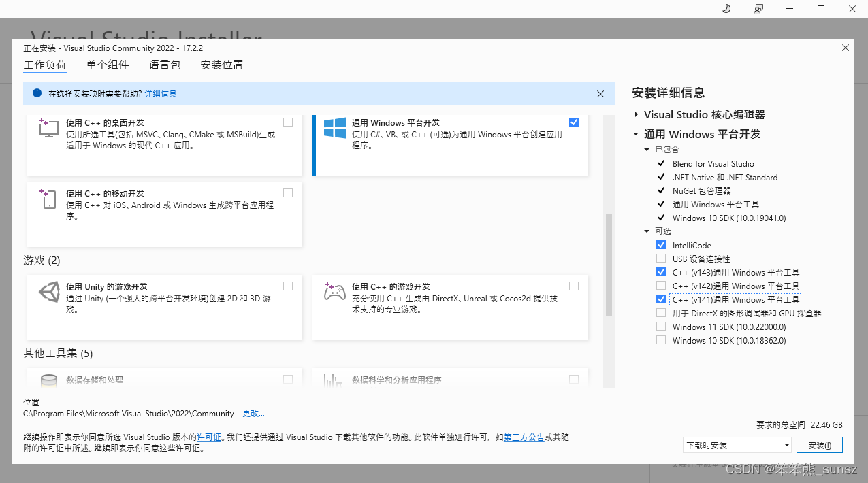The width and height of the screenshot is (868, 483).
Task: Open the 第三方公告 third-party notices link
Action: click(x=524, y=437)
